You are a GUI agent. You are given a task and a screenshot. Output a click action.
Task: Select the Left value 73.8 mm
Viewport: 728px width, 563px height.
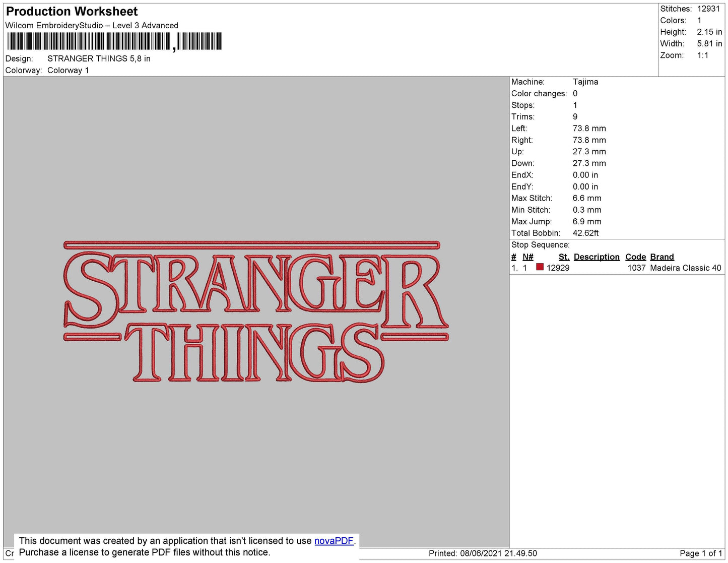click(589, 128)
